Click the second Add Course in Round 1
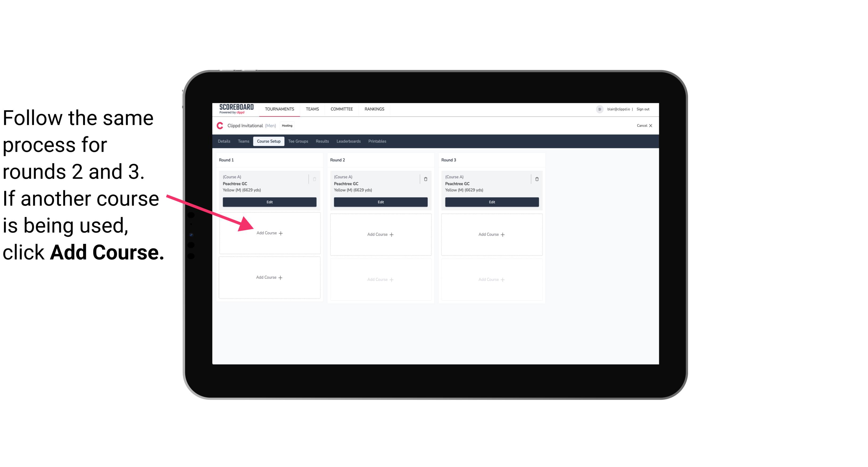This screenshot has height=467, width=868. [x=270, y=277]
